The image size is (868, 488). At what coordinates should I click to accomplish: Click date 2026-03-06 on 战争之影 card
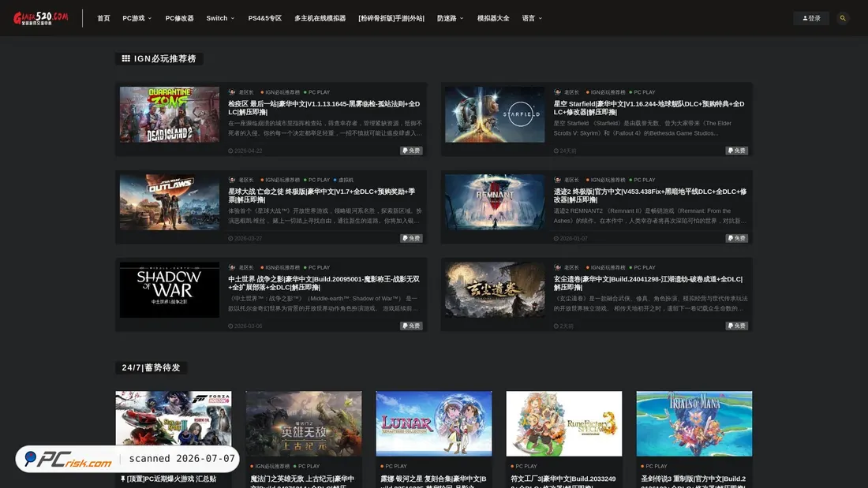[245, 326]
